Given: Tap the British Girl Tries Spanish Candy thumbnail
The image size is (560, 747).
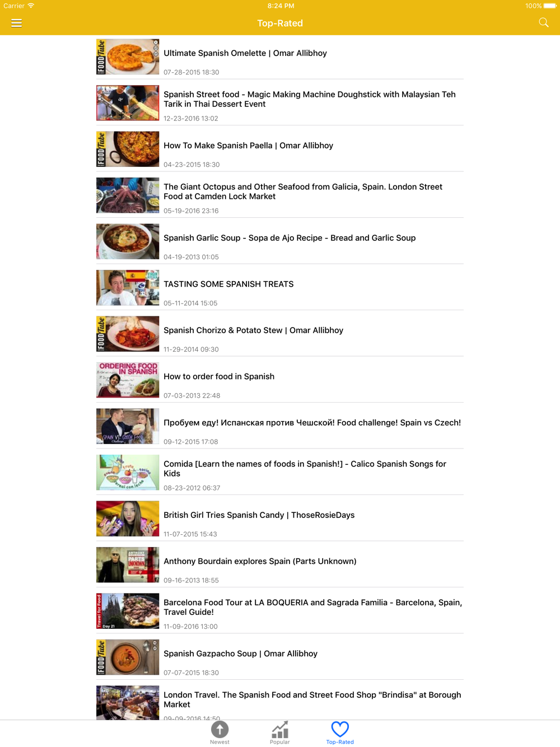Looking at the screenshot, I should (x=128, y=519).
